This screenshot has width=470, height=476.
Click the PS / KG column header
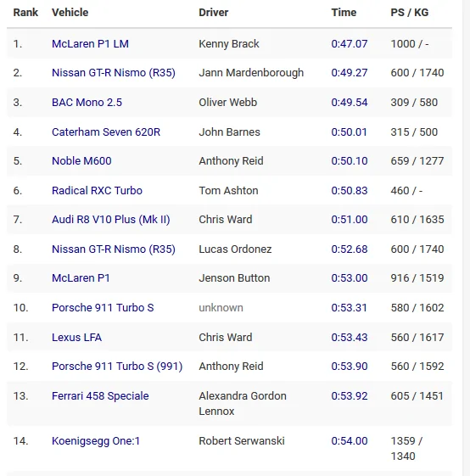410,13
